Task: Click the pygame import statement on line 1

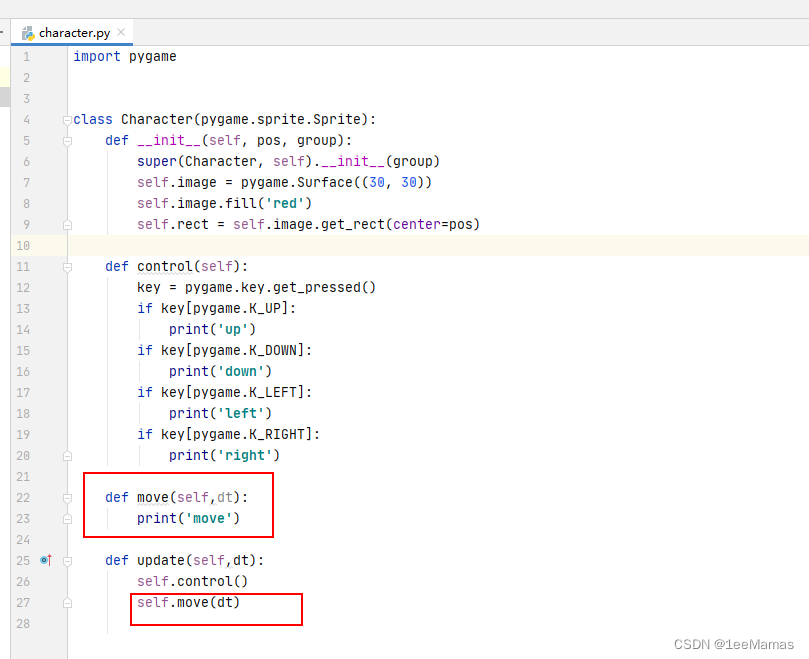Action: click(125, 57)
